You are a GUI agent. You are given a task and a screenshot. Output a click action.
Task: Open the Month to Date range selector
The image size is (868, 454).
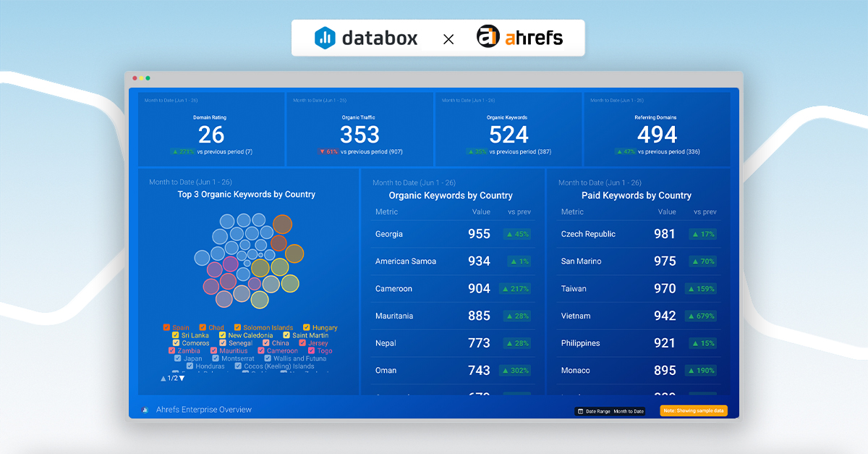[629, 411]
